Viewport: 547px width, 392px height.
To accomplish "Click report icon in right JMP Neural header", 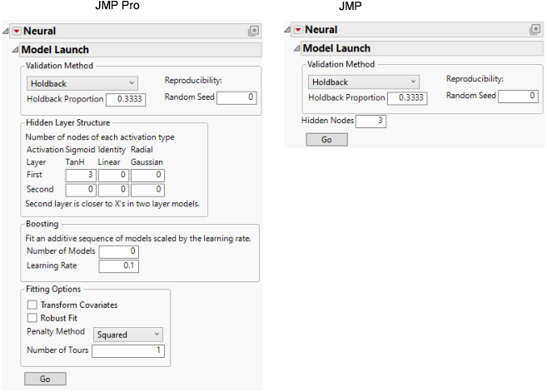I will pyautogui.click(x=535, y=30).
